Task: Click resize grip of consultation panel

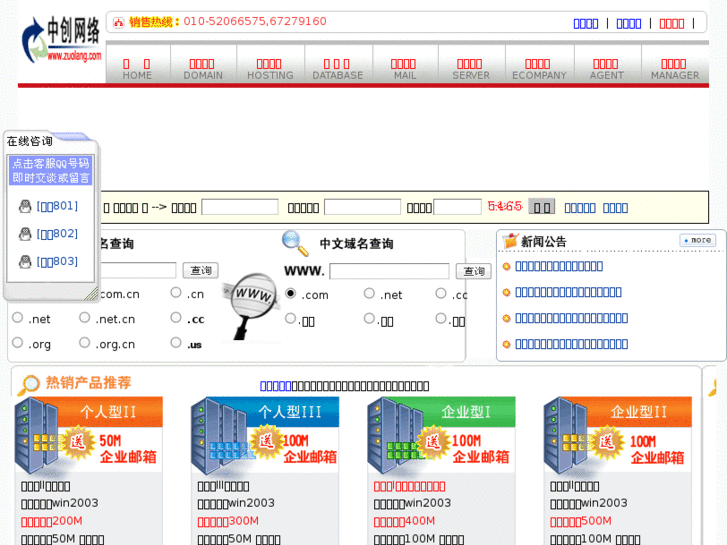Action: [x=91, y=294]
